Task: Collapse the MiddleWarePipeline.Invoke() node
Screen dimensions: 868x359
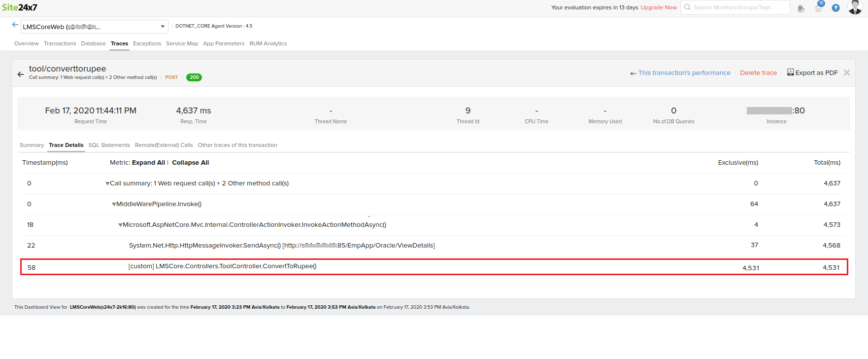Action: pos(114,204)
